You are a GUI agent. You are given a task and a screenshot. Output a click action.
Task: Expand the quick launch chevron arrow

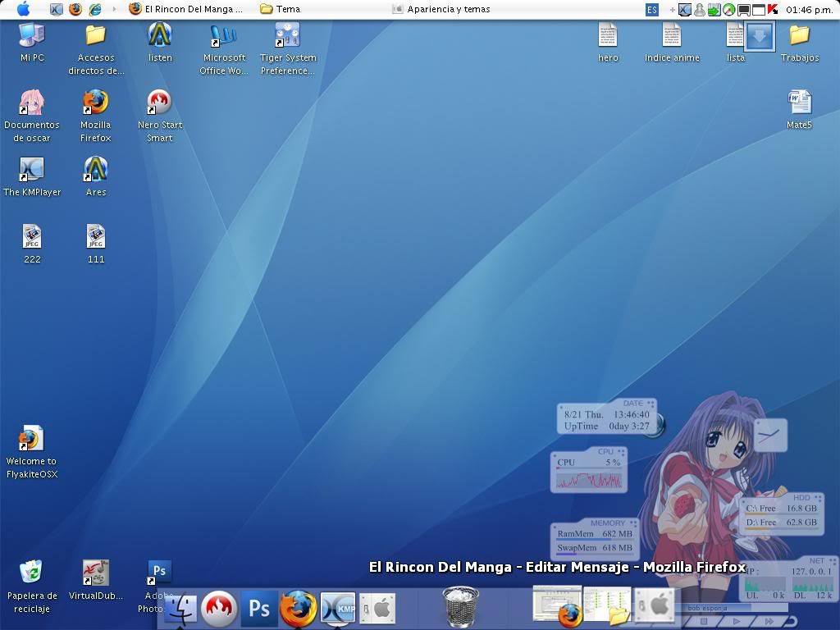coord(114,9)
